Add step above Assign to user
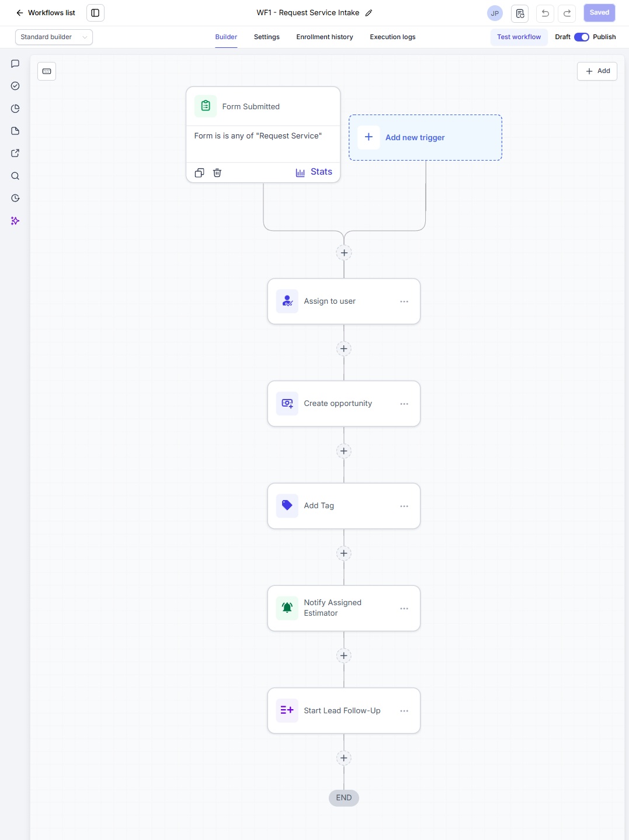The width and height of the screenshot is (629, 840). tap(344, 253)
